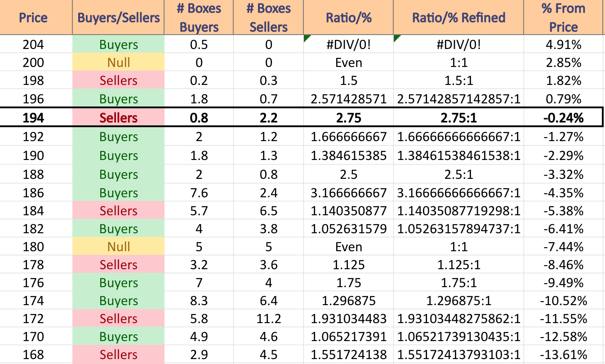Select the Buyers/Sellers column header

pyautogui.click(x=119, y=18)
